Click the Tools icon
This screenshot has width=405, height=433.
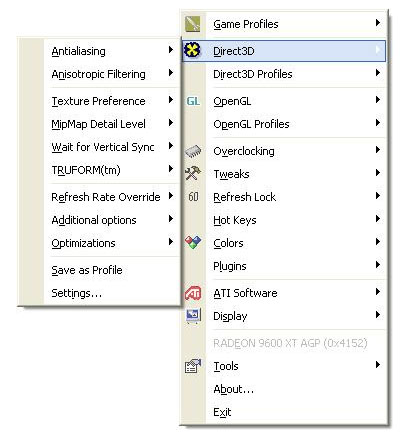(193, 366)
